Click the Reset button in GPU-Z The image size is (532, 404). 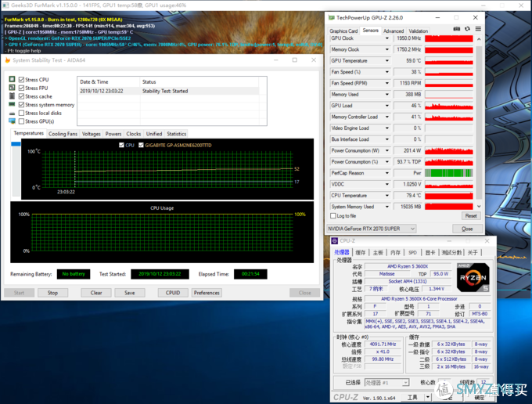(x=471, y=215)
